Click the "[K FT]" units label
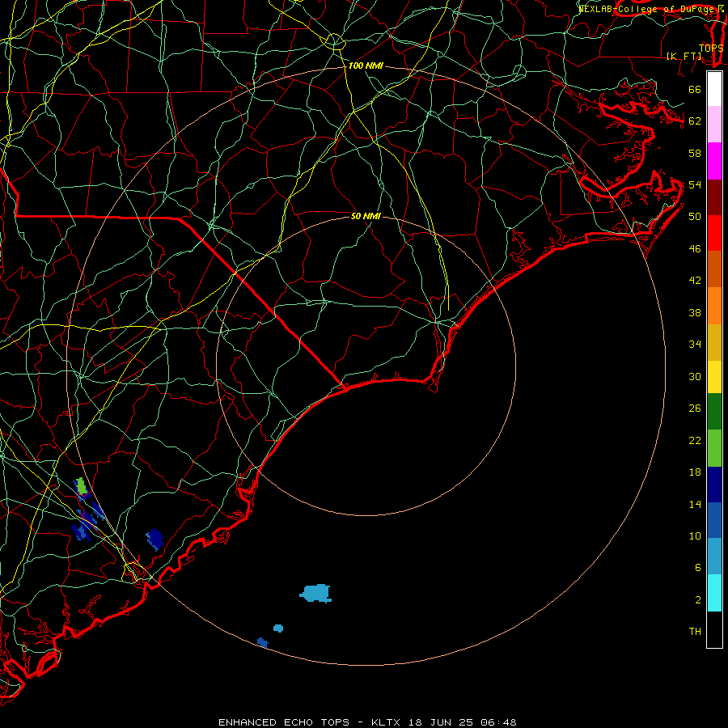Image resolution: width=728 pixels, height=728 pixels. click(684, 56)
